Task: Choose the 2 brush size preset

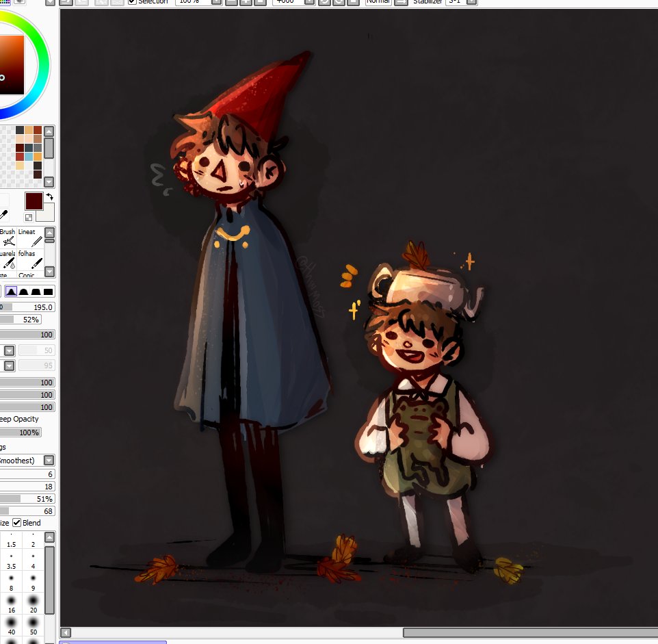Action: point(33,541)
